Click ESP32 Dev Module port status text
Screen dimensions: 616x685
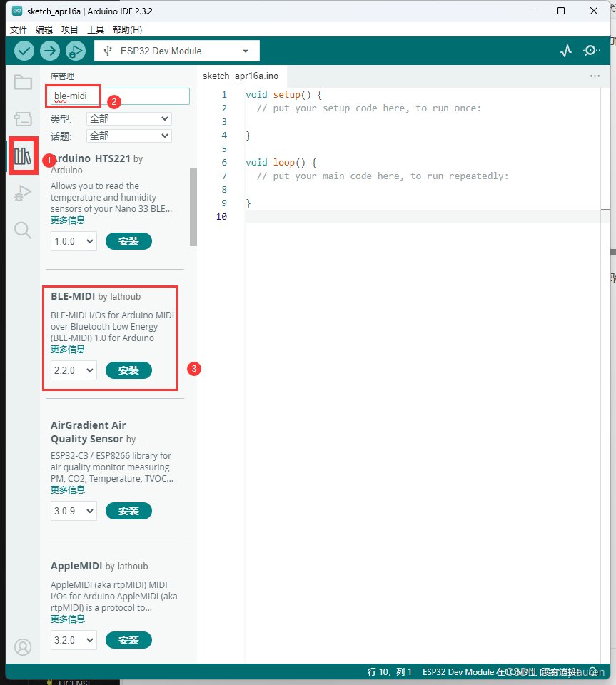click(x=500, y=672)
